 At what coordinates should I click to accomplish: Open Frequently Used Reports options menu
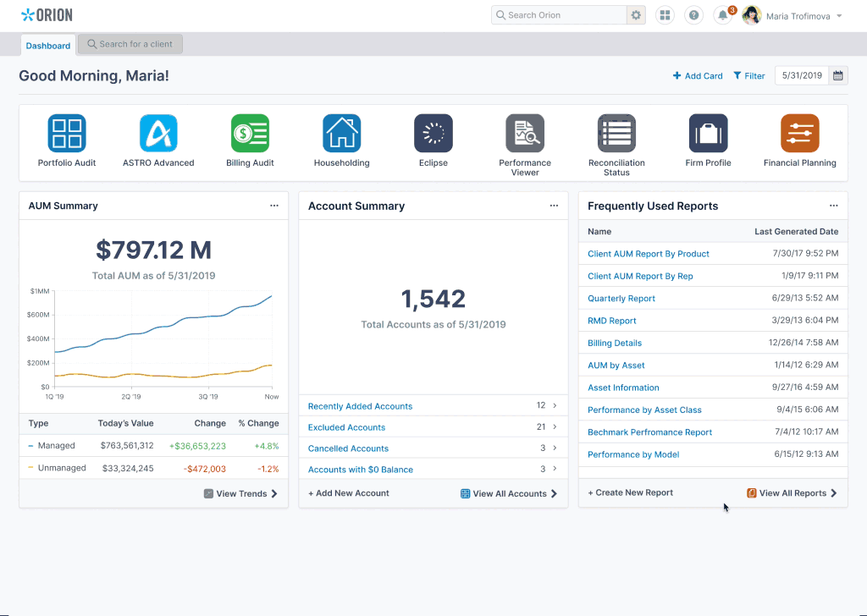tap(833, 206)
